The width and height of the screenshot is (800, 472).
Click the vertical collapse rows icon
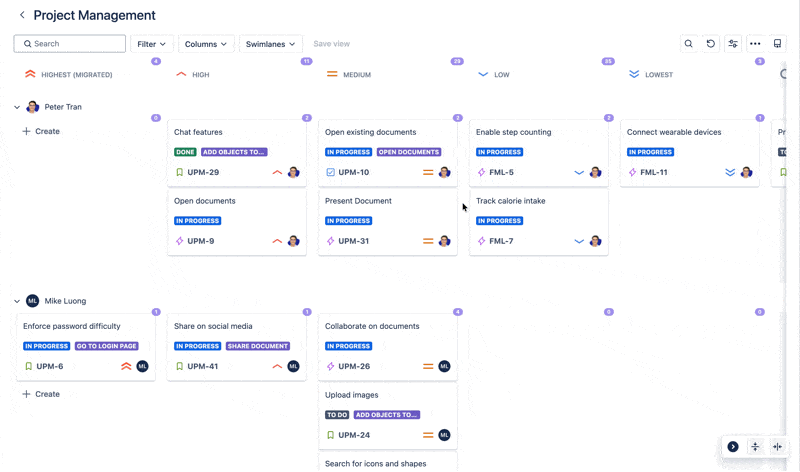coord(755,447)
